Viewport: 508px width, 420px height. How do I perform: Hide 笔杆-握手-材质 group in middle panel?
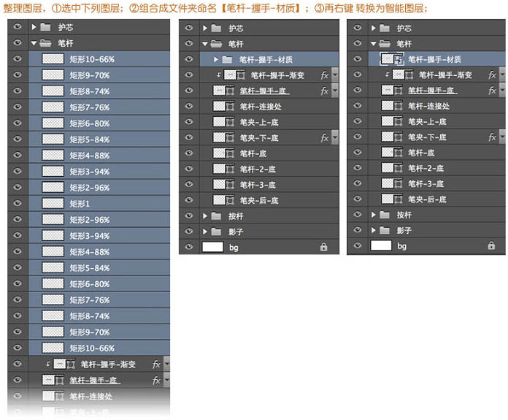189,59
